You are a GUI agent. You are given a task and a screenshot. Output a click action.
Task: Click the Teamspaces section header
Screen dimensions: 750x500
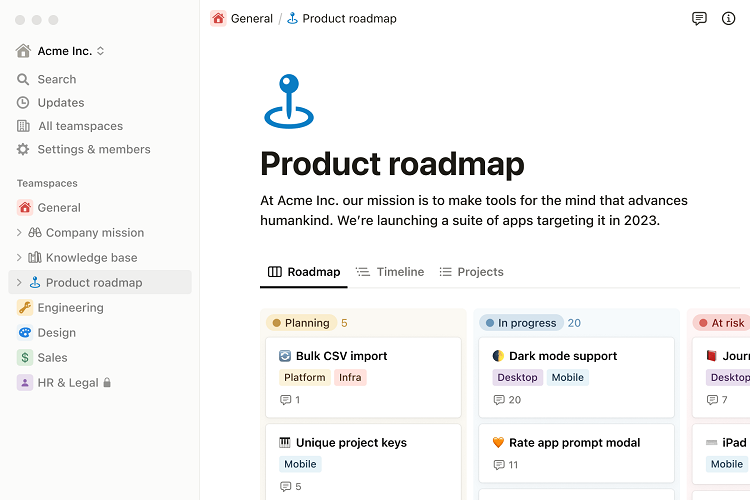[47, 183]
